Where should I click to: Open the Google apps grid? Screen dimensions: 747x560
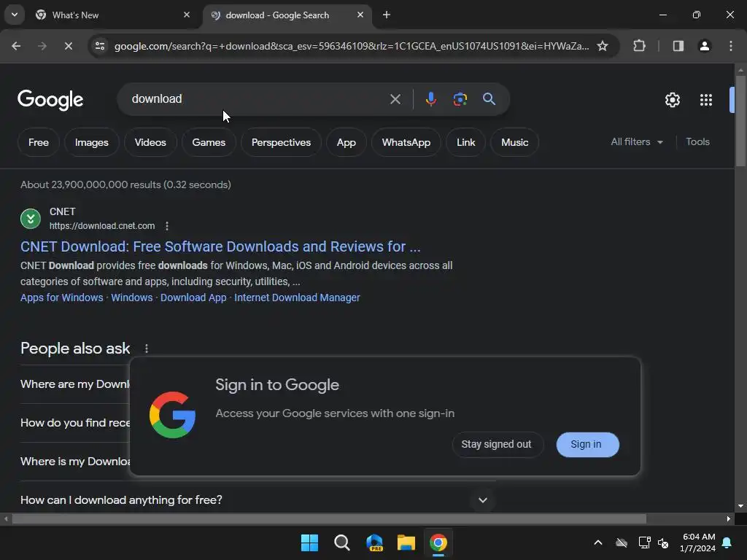click(706, 100)
